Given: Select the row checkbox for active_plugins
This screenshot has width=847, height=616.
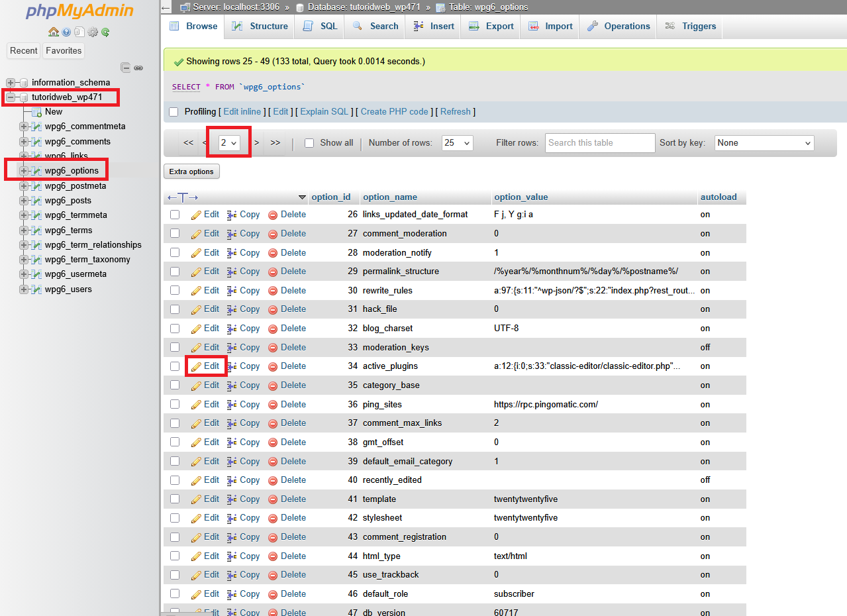Looking at the screenshot, I should (174, 366).
